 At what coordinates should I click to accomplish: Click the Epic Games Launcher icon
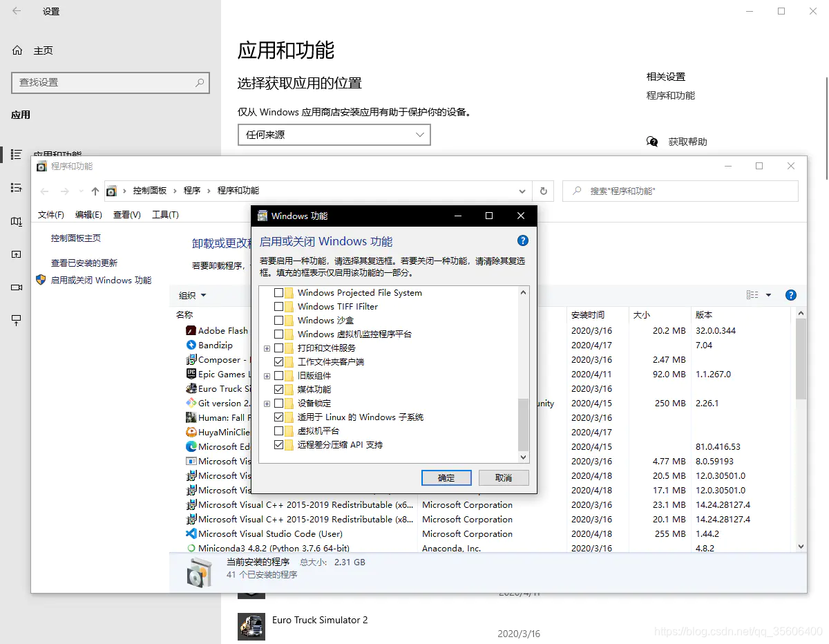click(191, 374)
